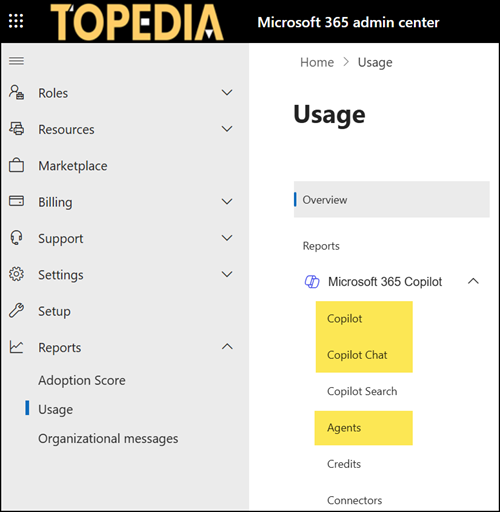
Task: Click the Usage page heading
Action: pos(329,115)
